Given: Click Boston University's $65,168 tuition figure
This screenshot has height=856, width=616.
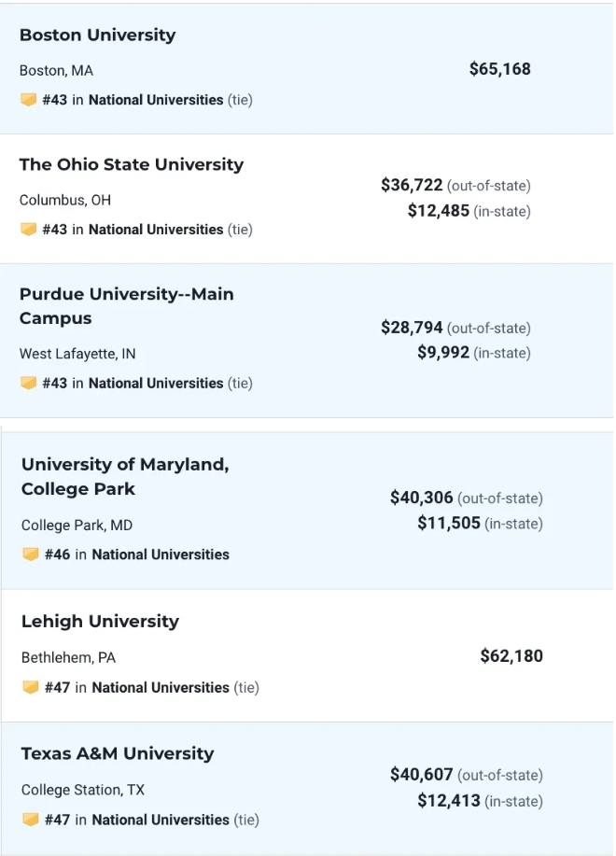Looking at the screenshot, I should (499, 69).
